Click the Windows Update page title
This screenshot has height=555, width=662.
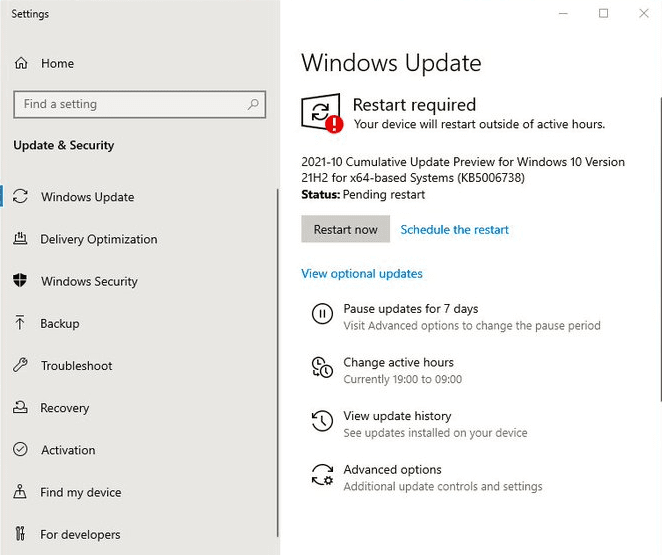[x=391, y=63]
